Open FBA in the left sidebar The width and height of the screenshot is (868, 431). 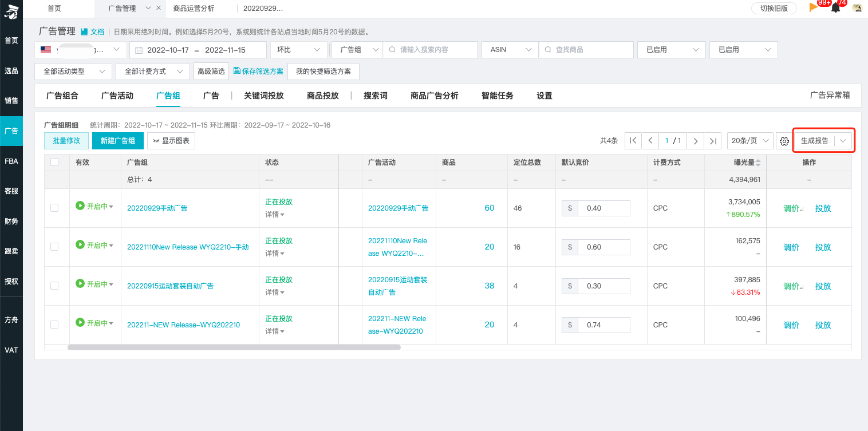tap(11, 161)
